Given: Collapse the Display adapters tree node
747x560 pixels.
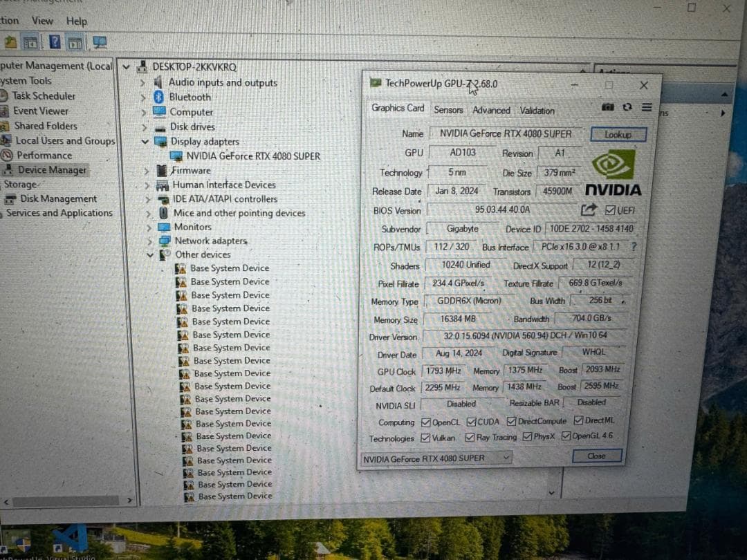Looking at the screenshot, I should (x=145, y=141).
